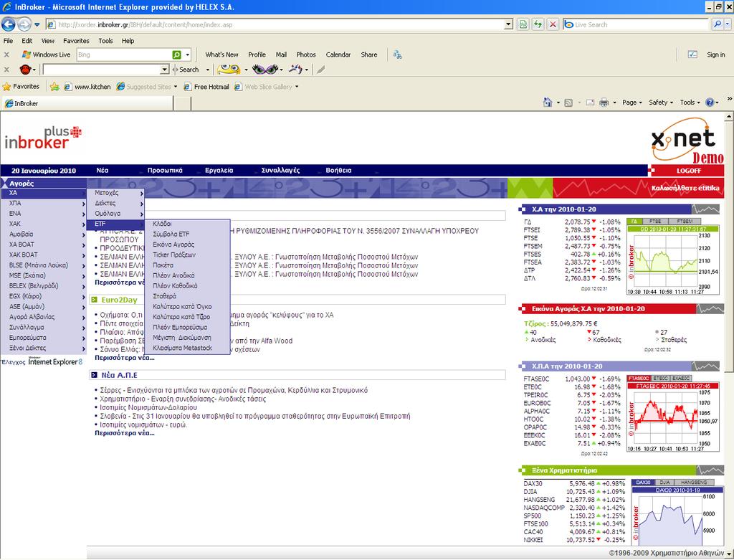The image size is (734, 560).
Task: Click the Print icon in command bar
Action: tap(604, 103)
